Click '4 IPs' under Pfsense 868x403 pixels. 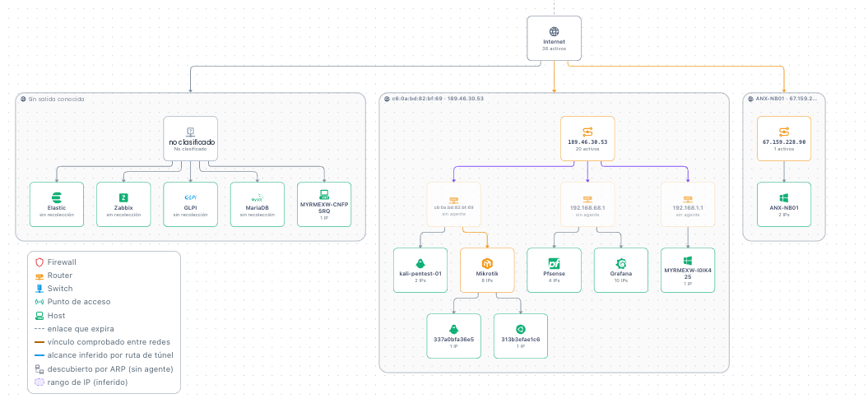(x=555, y=280)
